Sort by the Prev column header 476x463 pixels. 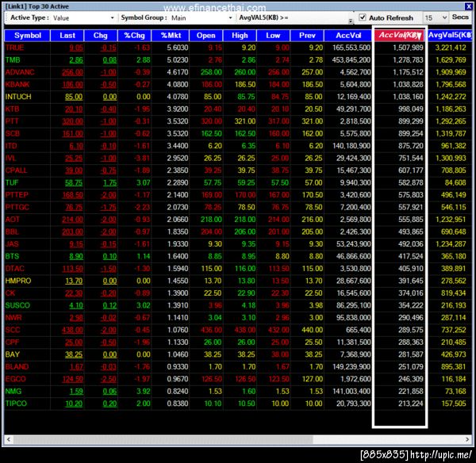pyautogui.click(x=307, y=36)
